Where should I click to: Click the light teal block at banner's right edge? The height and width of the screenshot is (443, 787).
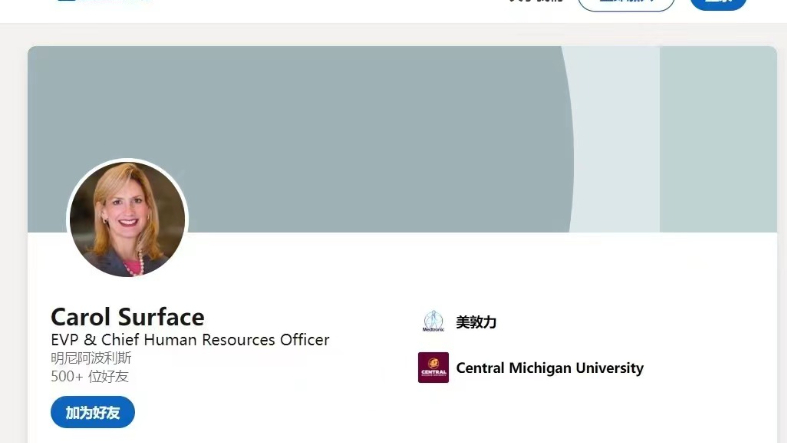[x=718, y=140]
